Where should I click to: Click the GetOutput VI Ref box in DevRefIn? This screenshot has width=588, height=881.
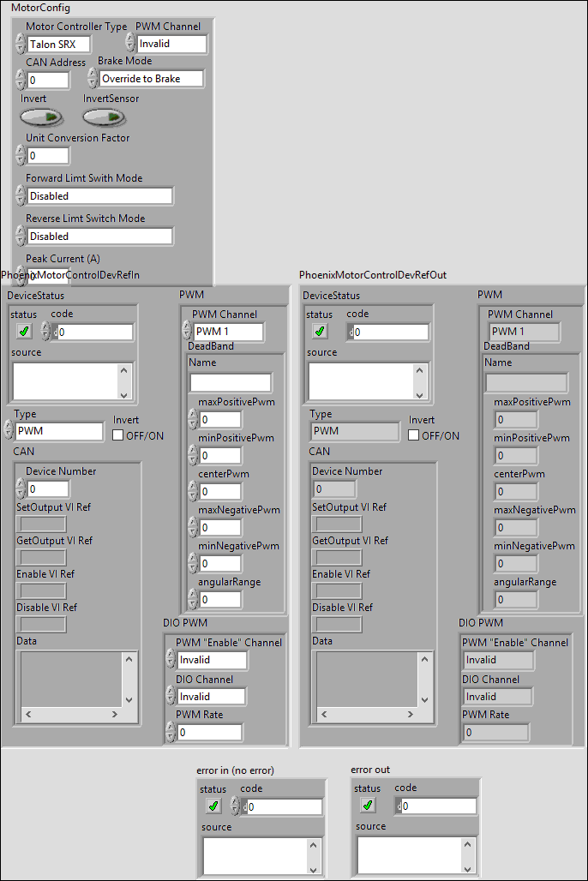point(43,557)
